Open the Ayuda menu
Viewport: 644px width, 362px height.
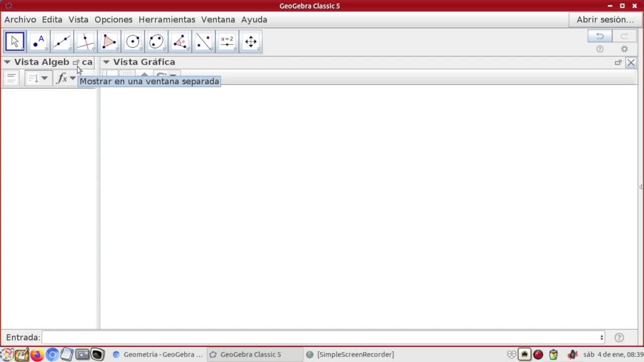pyautogui.click(x=254, y=20)
